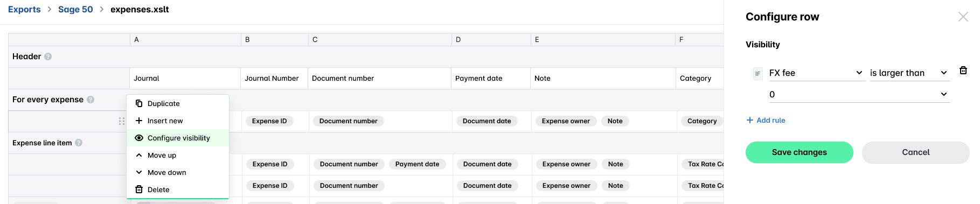Go to Sage 50 breadcrumb link

pos(75,9)
